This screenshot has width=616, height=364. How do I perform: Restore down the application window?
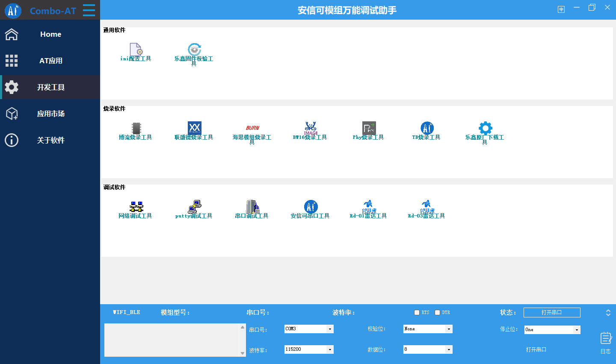592,8
